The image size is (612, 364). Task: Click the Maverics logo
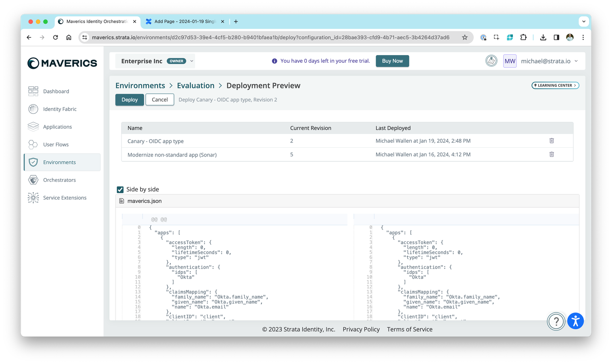coord(62,63)
